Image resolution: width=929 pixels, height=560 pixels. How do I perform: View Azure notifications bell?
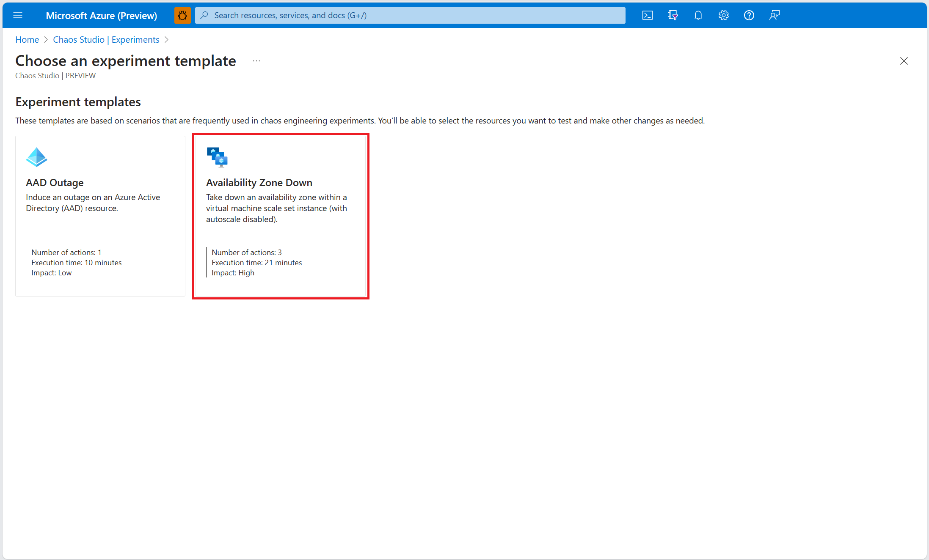click(x=698, y=15)
